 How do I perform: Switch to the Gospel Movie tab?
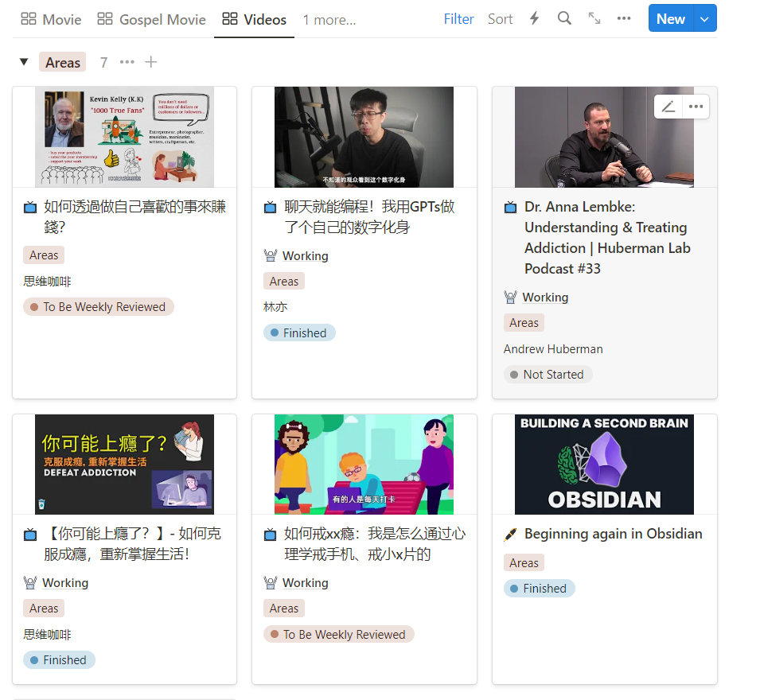[151, 19]
